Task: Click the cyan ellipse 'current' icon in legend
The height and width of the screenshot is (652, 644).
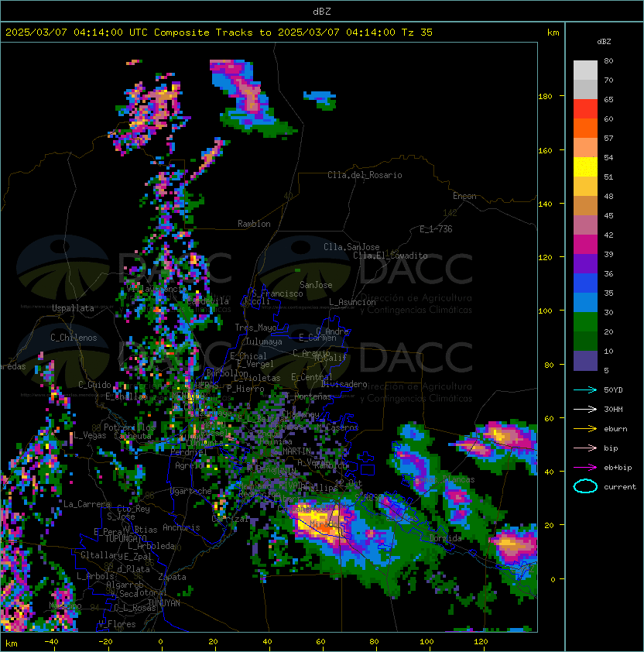Action: click(585, 486)
